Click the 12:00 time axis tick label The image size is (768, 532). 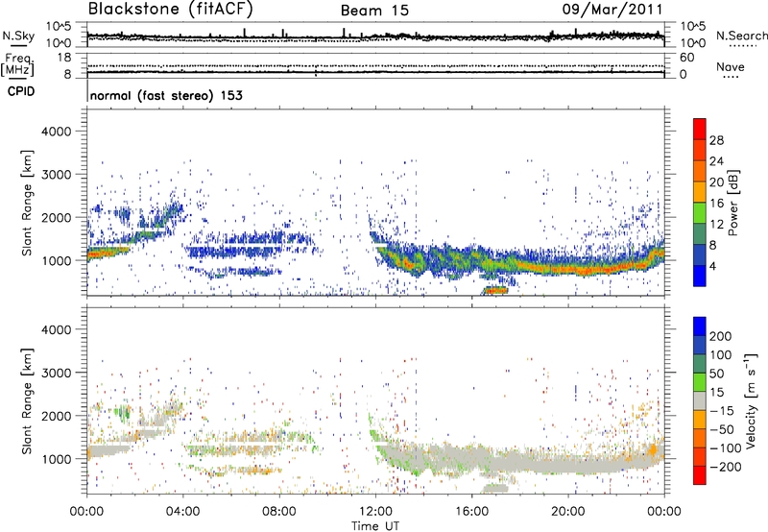coord(375,512)
